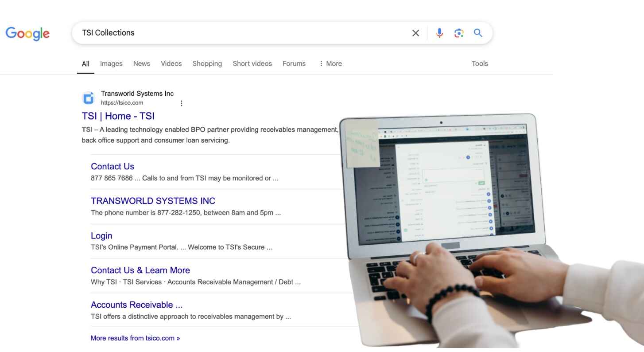Click the leading technology enabled BPO description
This screenshot has width=644, height=352.
[x=210, y=135]
